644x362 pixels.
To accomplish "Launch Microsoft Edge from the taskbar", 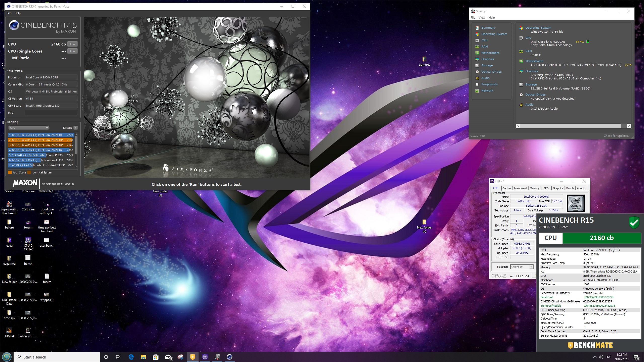I will [x=131, y=357].
